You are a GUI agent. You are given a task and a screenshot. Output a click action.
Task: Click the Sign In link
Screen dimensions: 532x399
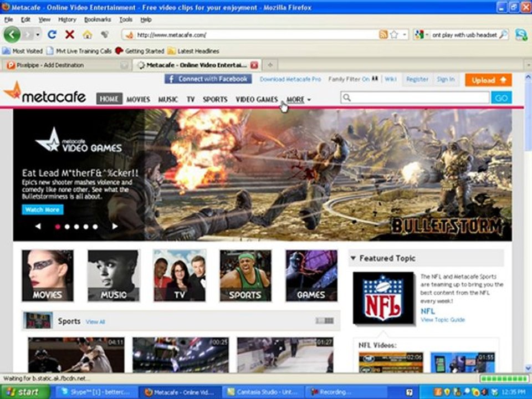(x=446, y=79)
